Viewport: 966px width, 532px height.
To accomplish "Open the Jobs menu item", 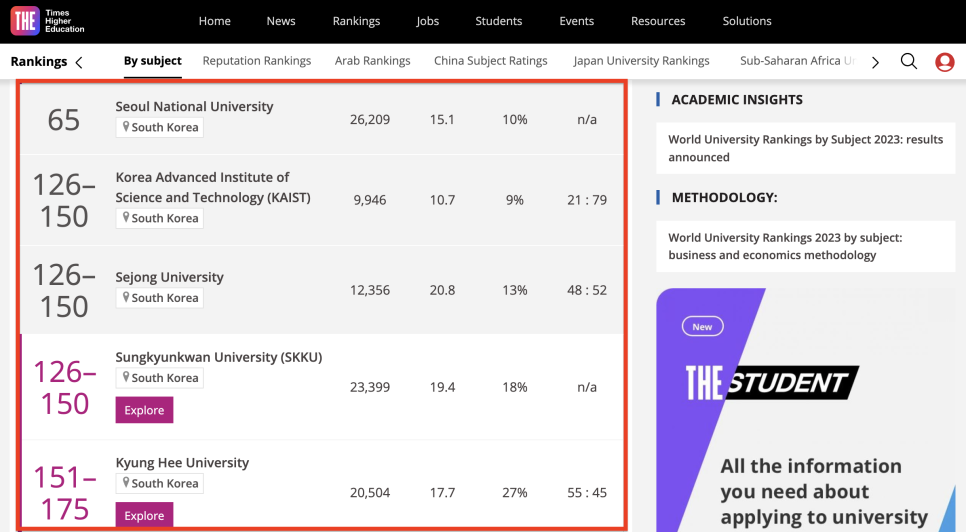I will 428,21.
